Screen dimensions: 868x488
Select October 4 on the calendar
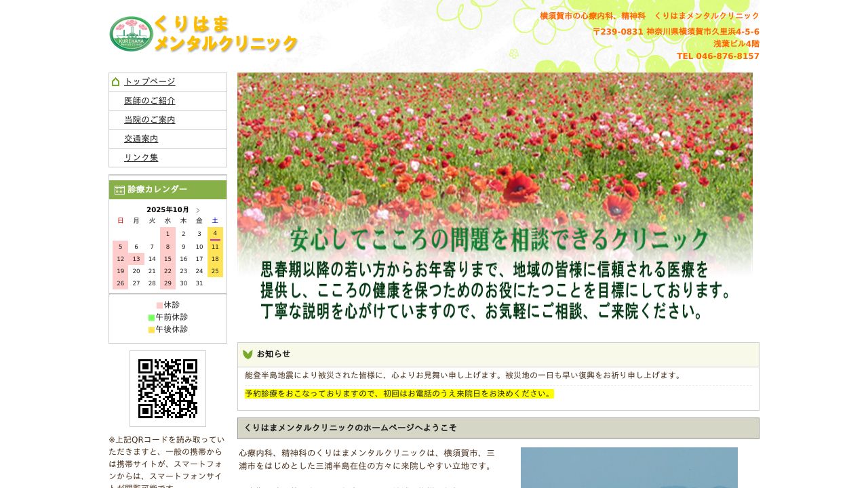click(x=215, y=234)
